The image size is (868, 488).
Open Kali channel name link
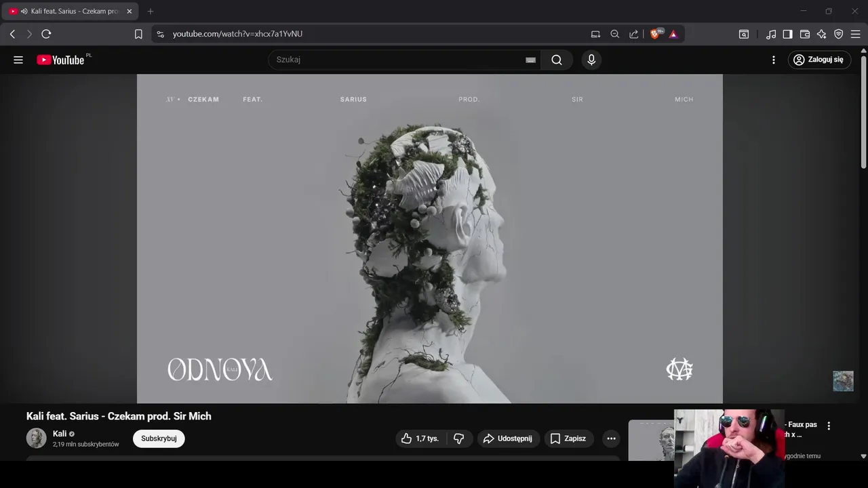[60, 434]
